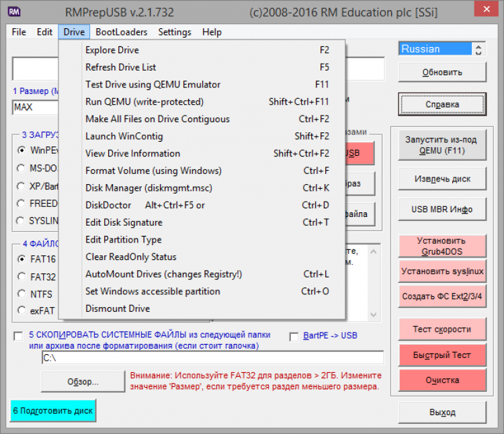504x434 pixels.
Task: Close the RMPrepUSB window
Action: [x=487, y=9]
